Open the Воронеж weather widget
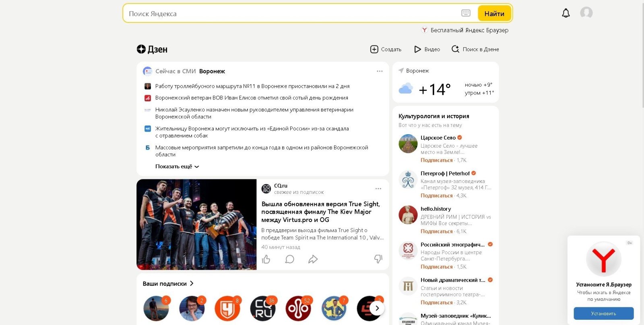Viewport: 644px width, 325px height. click(445, 82)
